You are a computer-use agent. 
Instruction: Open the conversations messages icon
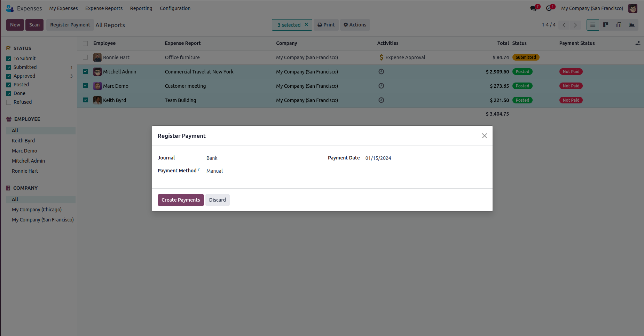coord(534,8)
